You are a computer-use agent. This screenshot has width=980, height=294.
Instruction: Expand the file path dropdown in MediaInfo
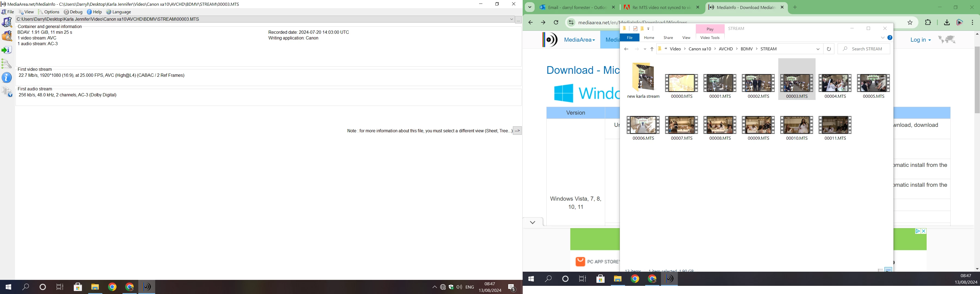coord(511,19)
